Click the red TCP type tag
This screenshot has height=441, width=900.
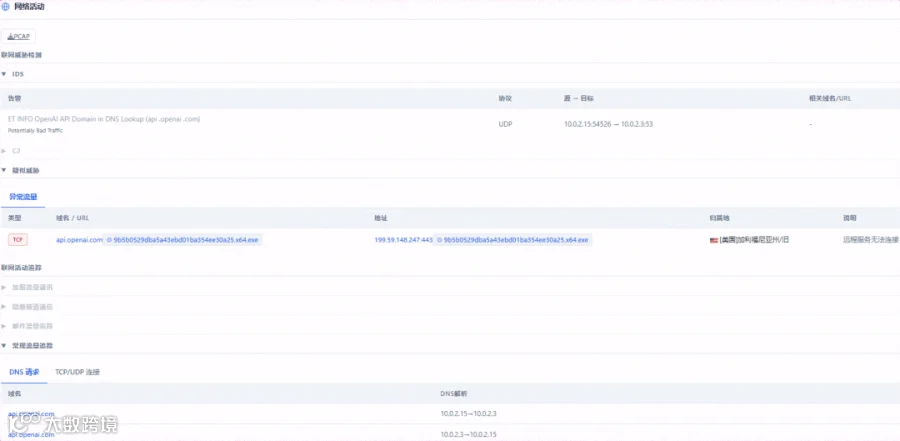(x=18, y=240)
